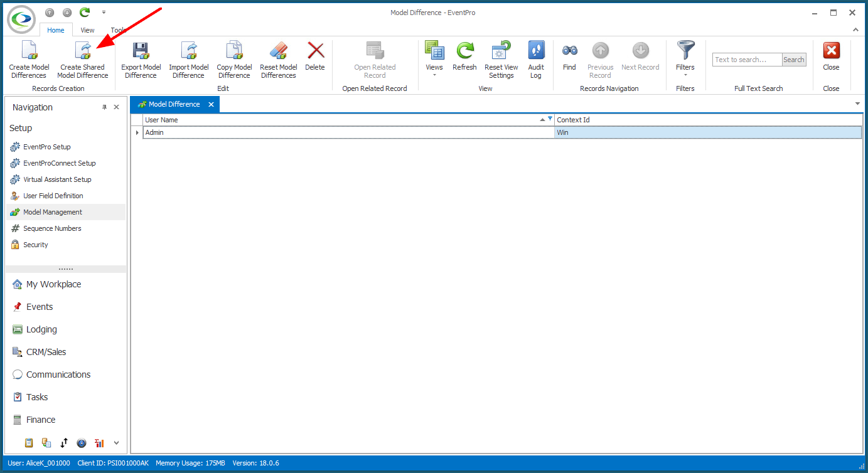Open CRM/Sales navigation group
This screenshot has width=868, height=473.
point(46,352)
